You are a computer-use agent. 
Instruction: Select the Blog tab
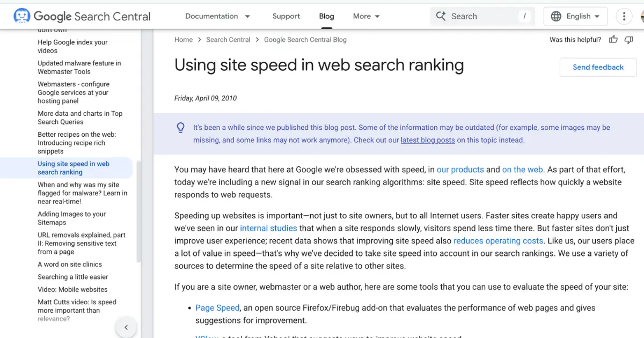point(326,16)
